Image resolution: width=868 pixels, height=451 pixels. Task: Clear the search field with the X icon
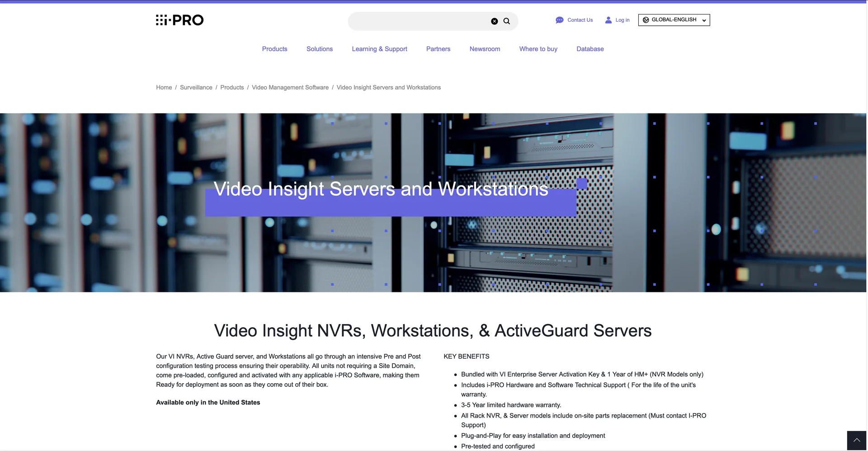click(495, 21)
